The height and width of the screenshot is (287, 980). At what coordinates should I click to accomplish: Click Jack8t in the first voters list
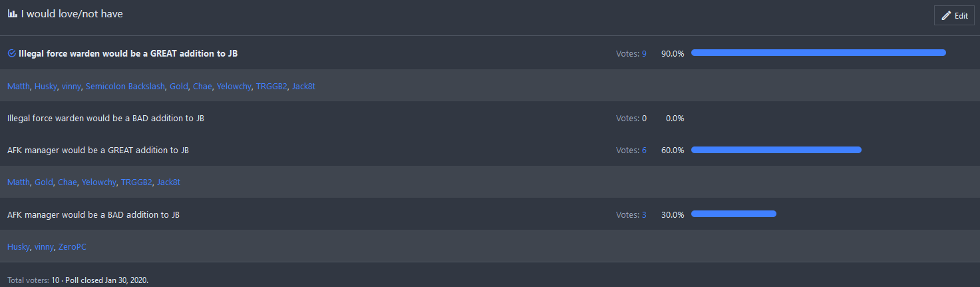point(303,87)
